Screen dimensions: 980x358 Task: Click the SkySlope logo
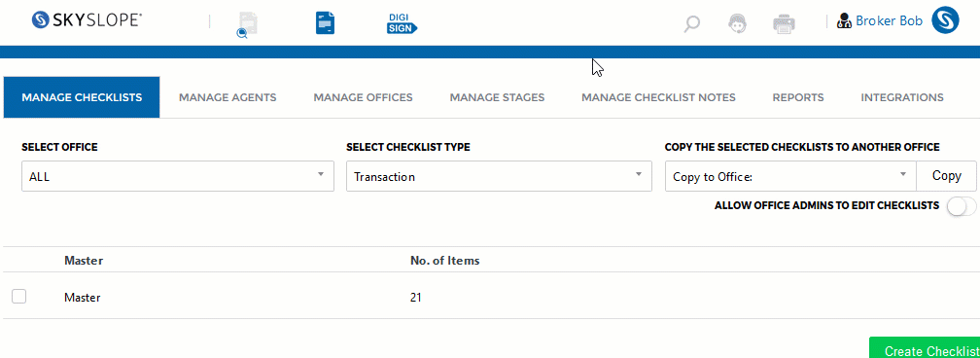87,20
